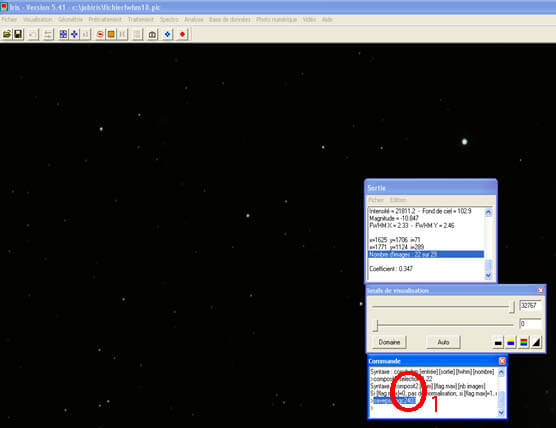
Task: Click the upper threshold field showing 32767
Action: pos(530,305)
